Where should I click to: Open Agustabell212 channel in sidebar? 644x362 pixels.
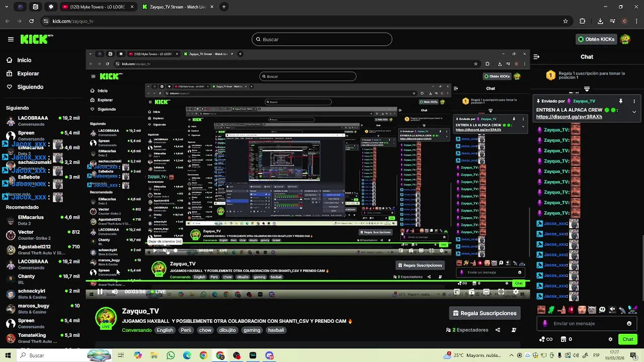[x=42, y=249]
